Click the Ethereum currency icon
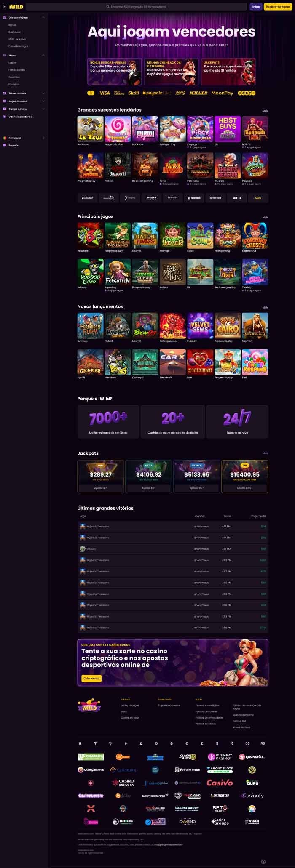This screenshot has width=295, height=868. coord(126,743)
